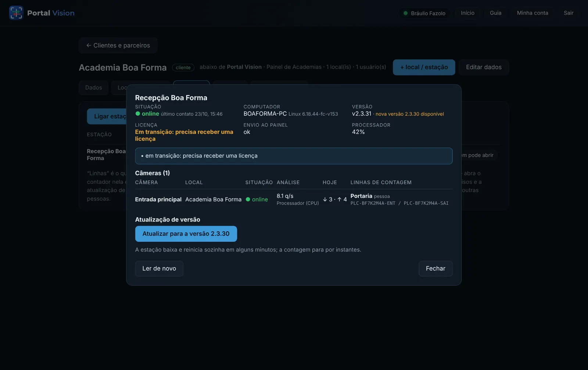Go back to Clientes e parceiros
588x370 pixels.
tap(118, 45)
